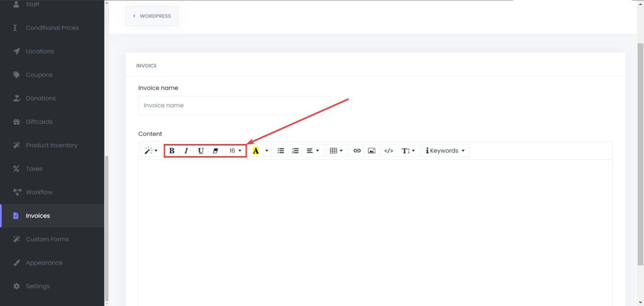This screenshot has height=306, width=644.
Task: Click the Invoice name input field
Action: click(234, 105)
